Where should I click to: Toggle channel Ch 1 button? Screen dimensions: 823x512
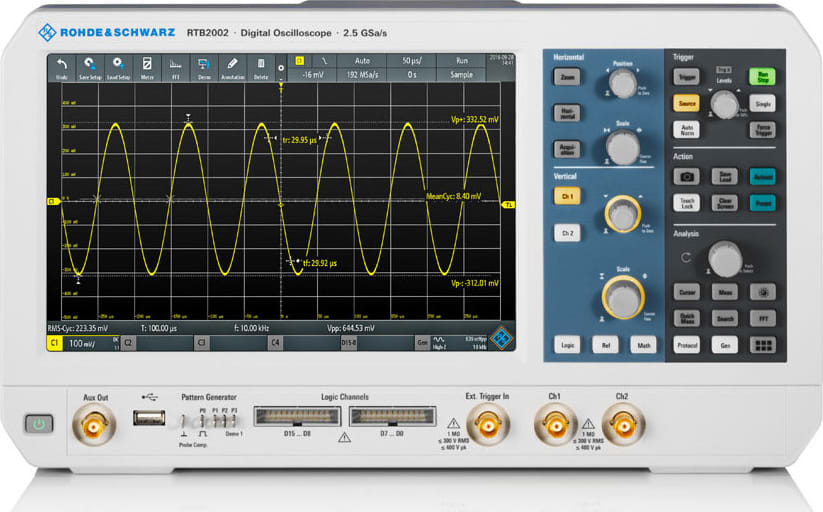point(567,196)
